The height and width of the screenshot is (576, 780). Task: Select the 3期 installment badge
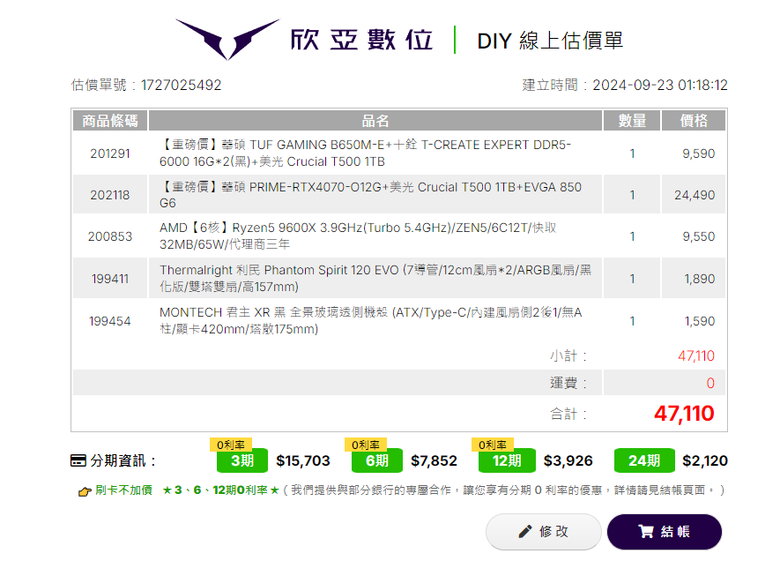[x=242, y=461]
